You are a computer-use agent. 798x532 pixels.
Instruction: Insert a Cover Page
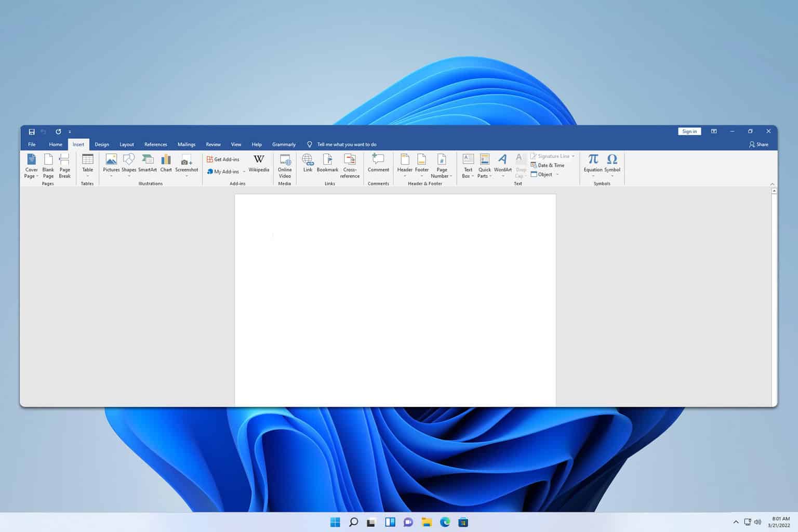point(31,166)
